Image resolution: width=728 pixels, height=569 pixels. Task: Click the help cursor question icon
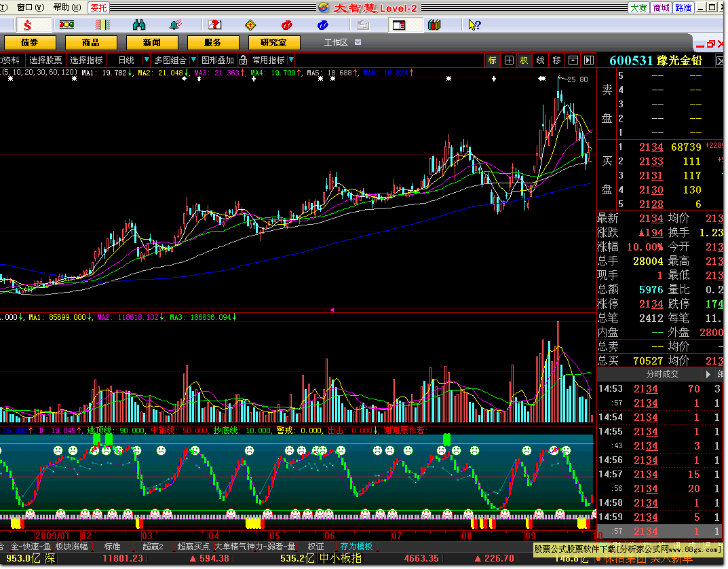(x=474, y=25)
